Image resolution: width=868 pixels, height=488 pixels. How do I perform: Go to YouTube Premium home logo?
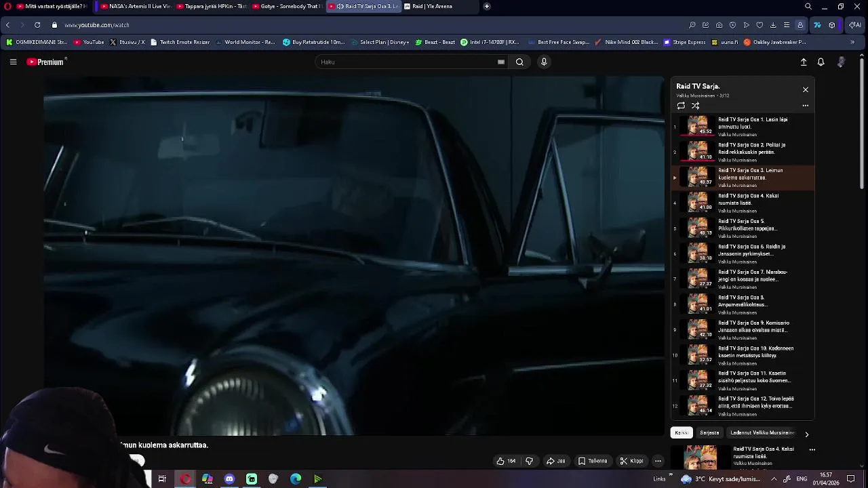point(46,62)
